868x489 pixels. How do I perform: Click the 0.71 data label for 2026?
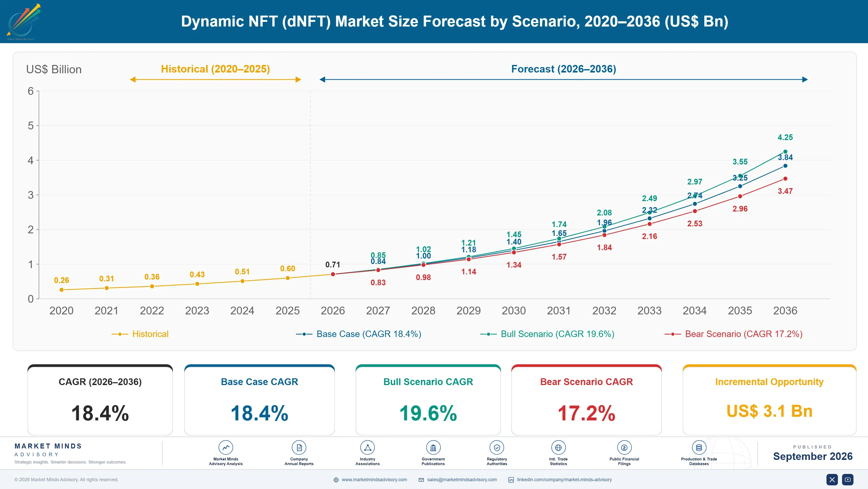click(x=333, y=265)
